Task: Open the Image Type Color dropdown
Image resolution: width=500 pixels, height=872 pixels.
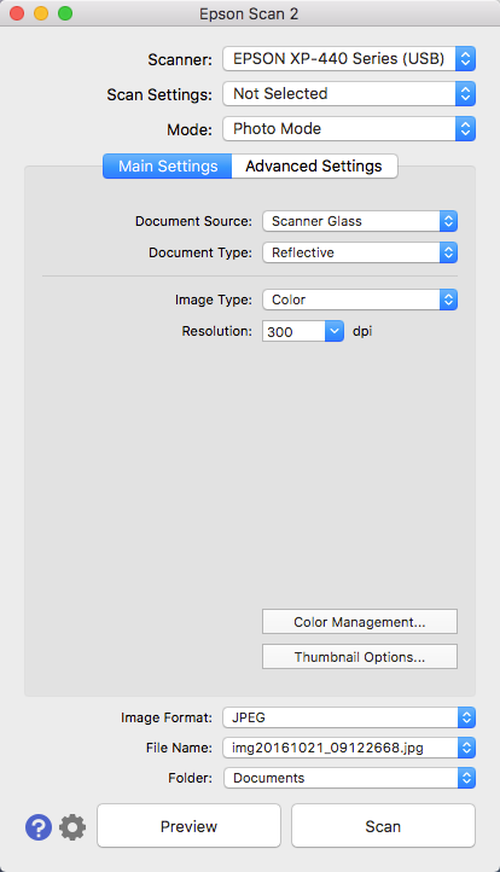Action: tap(360, 300)
